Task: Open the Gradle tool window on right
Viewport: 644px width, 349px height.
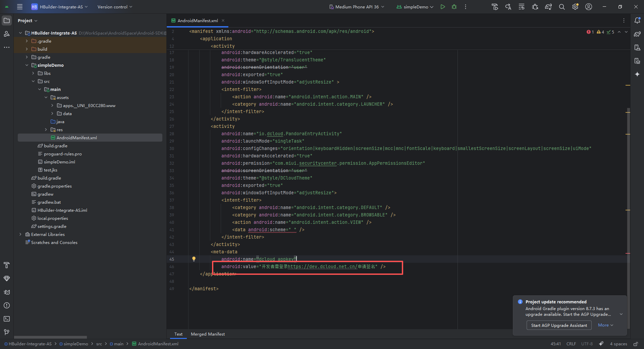Action: point(637,34)
